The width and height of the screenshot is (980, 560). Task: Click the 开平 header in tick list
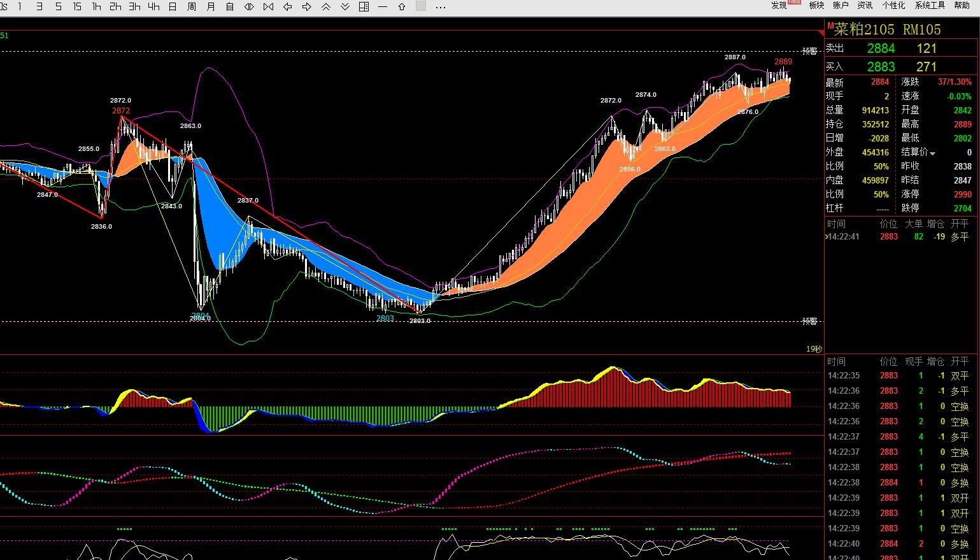pyautogui.click(x=960, y=361)
